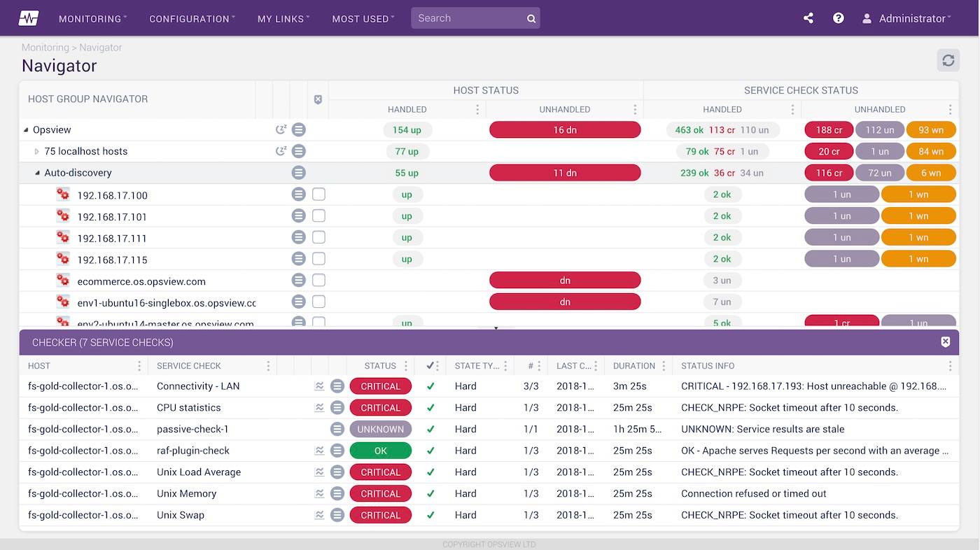
Task: Click the share icon in the top bar
Action: pyautogui.click(x=808, y=18)
